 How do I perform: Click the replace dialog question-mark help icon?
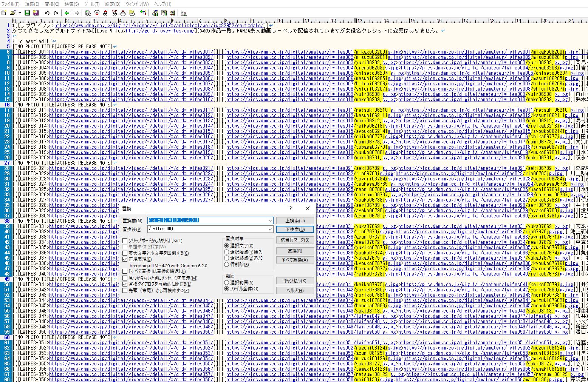point(290,208)
